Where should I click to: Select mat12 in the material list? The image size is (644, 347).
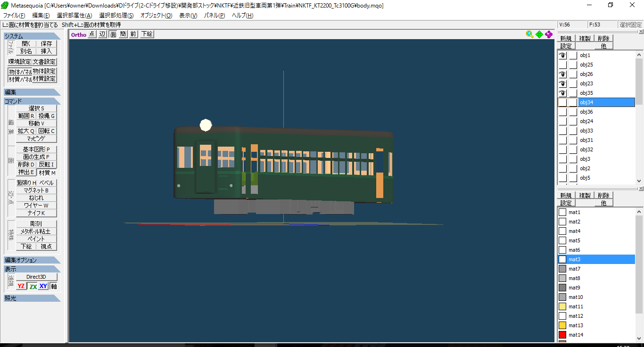(596, 316)
